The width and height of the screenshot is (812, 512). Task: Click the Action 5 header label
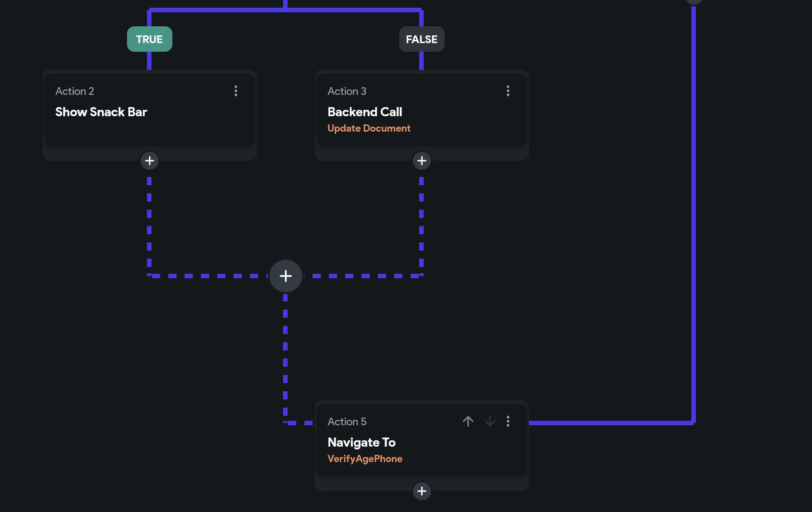click(347, 422)
